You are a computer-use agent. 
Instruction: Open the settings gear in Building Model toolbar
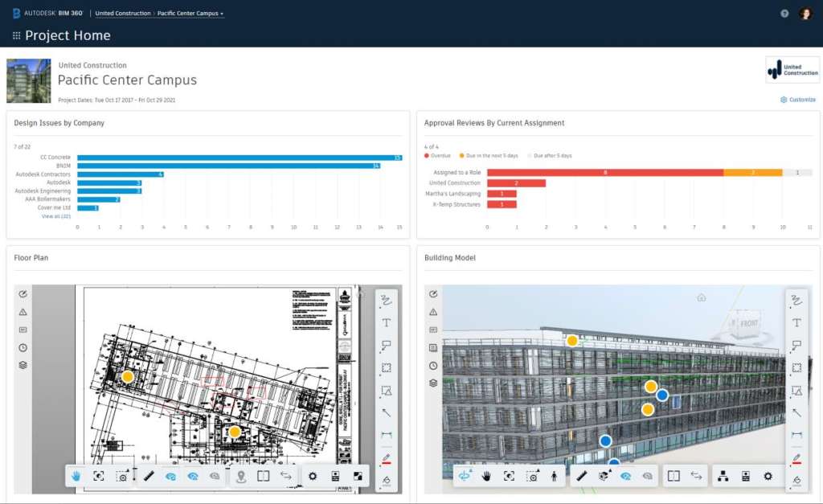click(768, 476)
